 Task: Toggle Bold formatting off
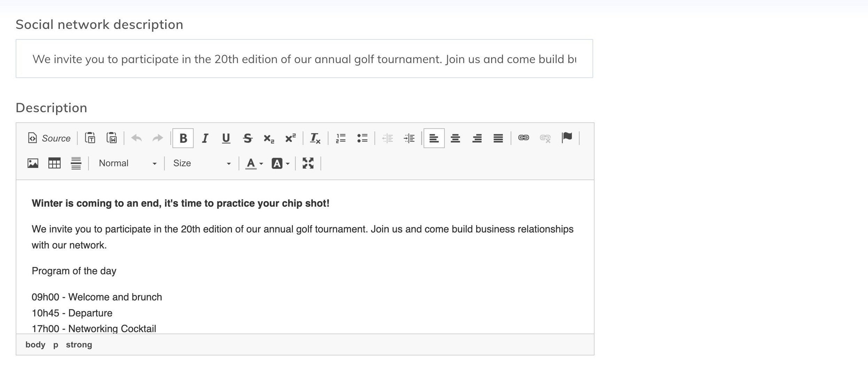[183, 138]
